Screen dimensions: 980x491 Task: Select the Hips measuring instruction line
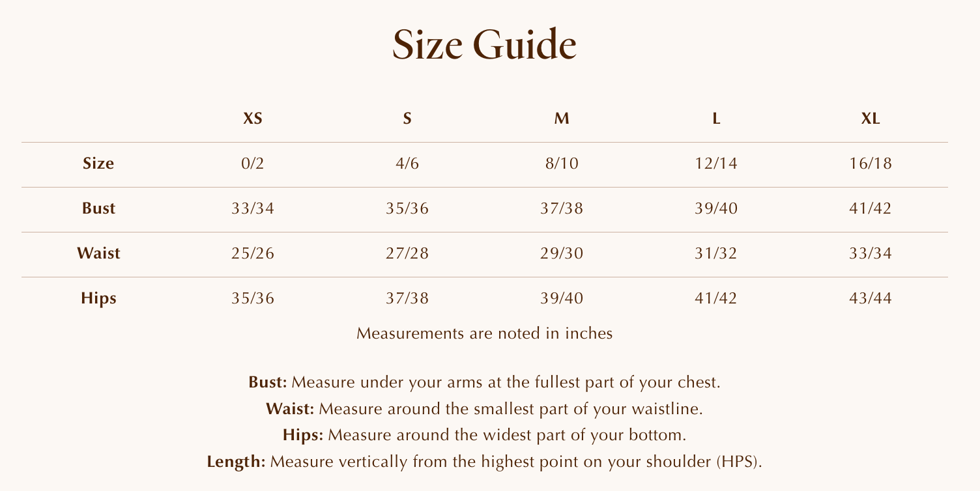484,435
